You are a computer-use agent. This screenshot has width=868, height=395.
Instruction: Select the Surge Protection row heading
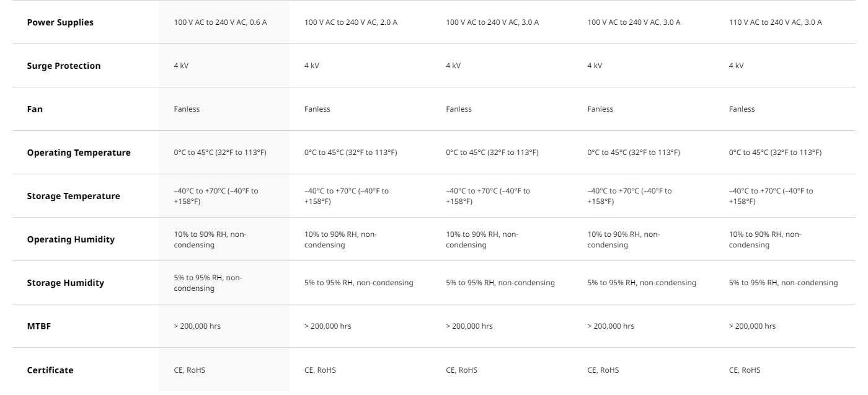point(63,66)
